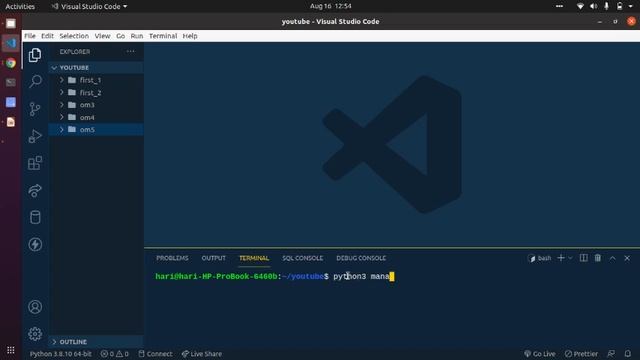Open Wi-Fi network indicator
The height and width of the screenshot is (360, 640).
(x=580, y=6)
